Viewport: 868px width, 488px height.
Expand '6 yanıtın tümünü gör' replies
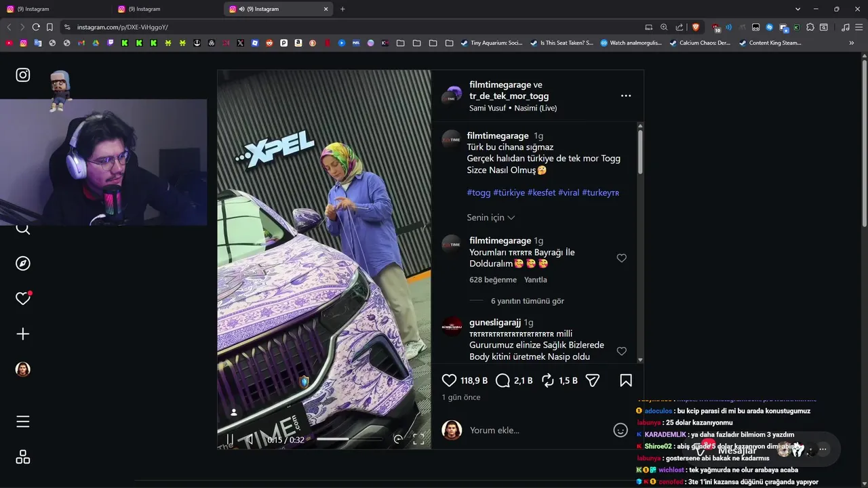click(x=528, y=301)
